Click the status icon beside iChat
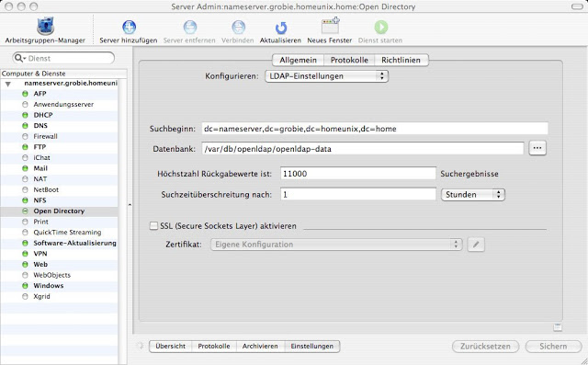Viewport: 588px width, 365px height. click(25, 158)
